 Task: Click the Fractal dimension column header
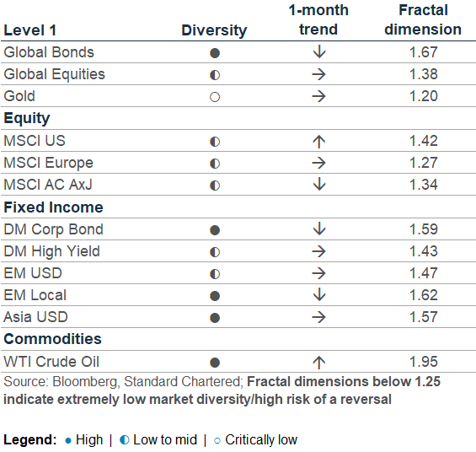tap(423, 19)
